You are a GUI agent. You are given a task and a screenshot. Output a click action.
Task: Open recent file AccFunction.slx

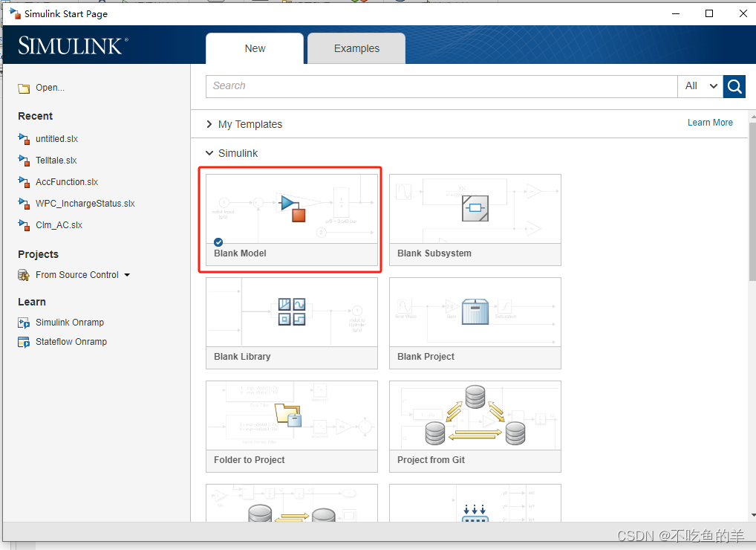[67, 182]
